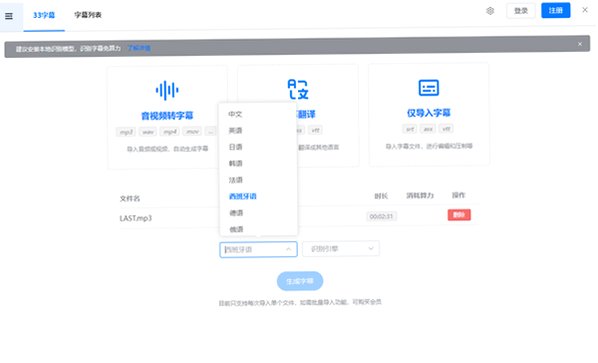This screenshot has width=598, height=363.
Task: Open settings via the gear icon
Action: click(x=490, y=11)
